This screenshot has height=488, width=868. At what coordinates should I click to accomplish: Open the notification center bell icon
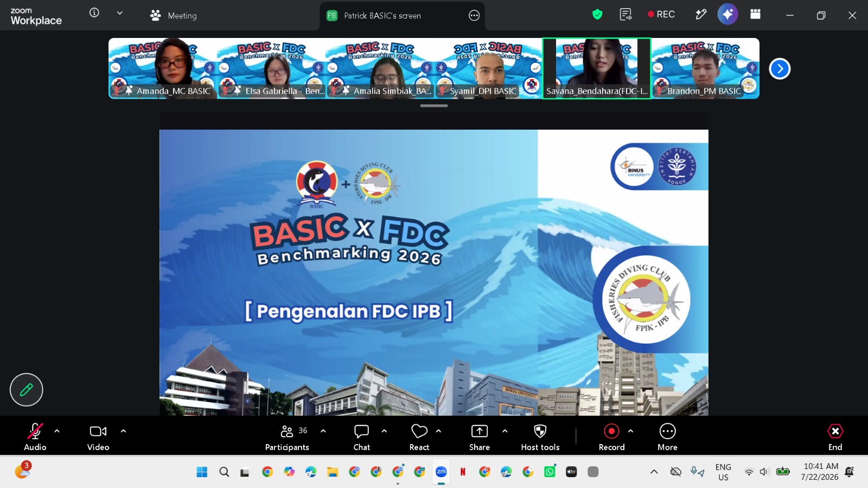pos(850,472)
